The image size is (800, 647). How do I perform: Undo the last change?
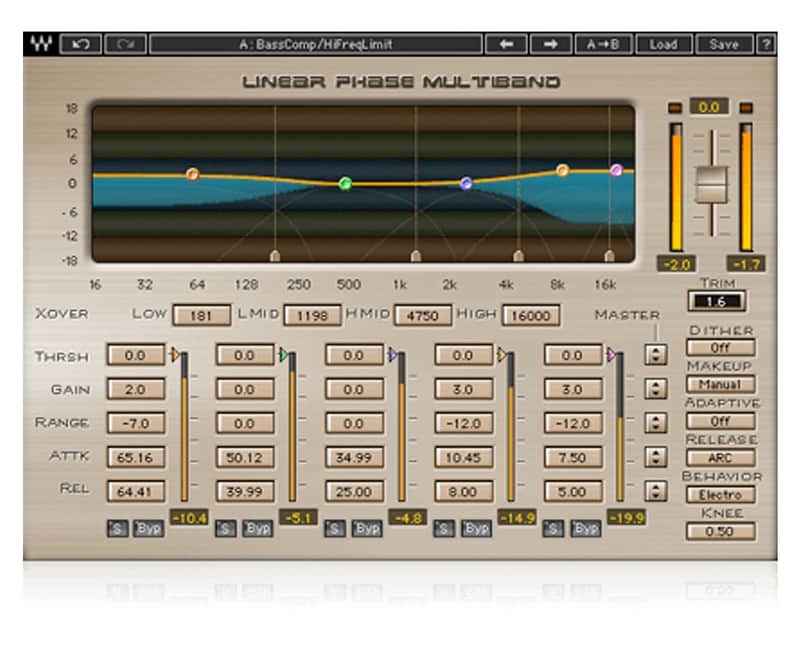(81, 44)
